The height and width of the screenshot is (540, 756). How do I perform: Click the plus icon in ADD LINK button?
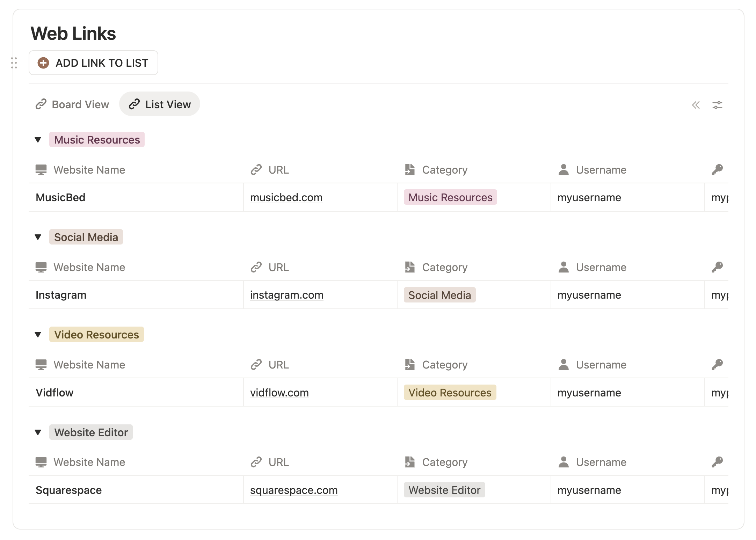click(43, 63)
